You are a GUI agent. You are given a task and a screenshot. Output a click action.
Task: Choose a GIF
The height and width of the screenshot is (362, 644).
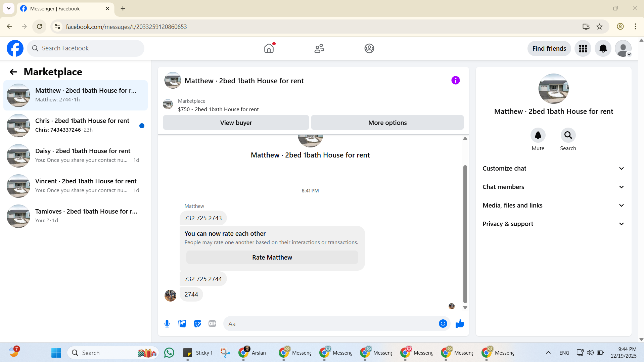[x=212, y=324]
